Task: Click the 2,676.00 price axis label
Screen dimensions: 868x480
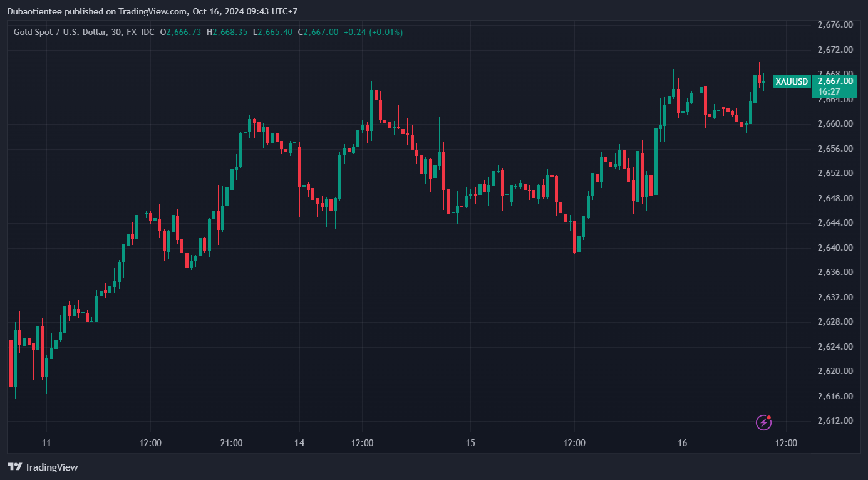Action: point(835,25)
